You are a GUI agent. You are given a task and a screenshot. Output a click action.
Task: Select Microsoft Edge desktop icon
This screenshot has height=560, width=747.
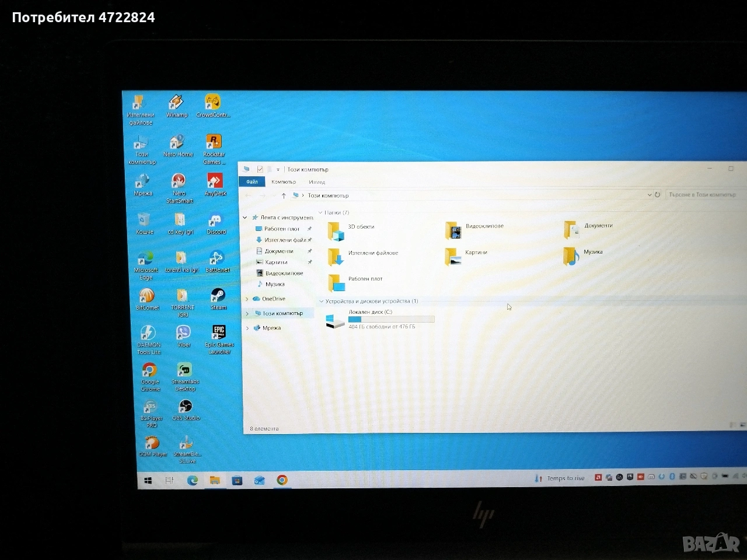[x=145, y=265]
